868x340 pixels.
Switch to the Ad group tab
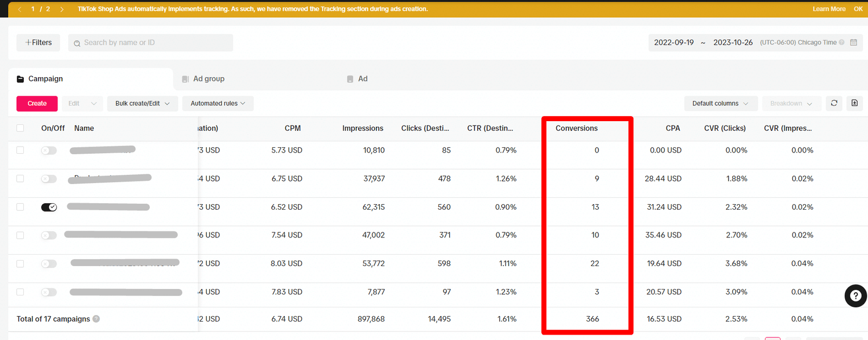pos(209,79)
